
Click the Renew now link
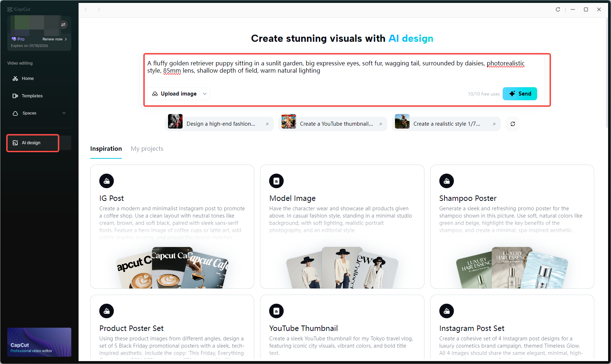click(53, 39)
